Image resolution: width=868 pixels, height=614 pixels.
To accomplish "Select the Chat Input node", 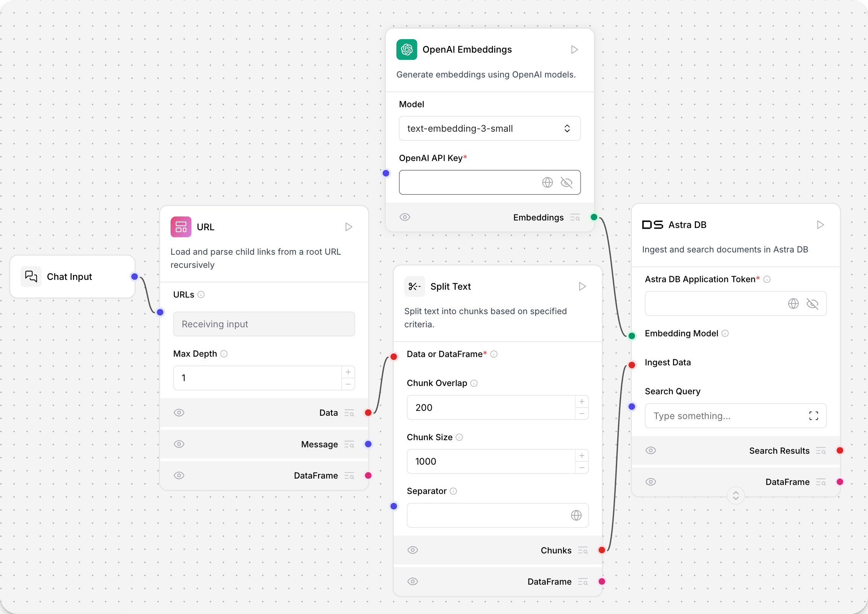I will coord(72,277).
